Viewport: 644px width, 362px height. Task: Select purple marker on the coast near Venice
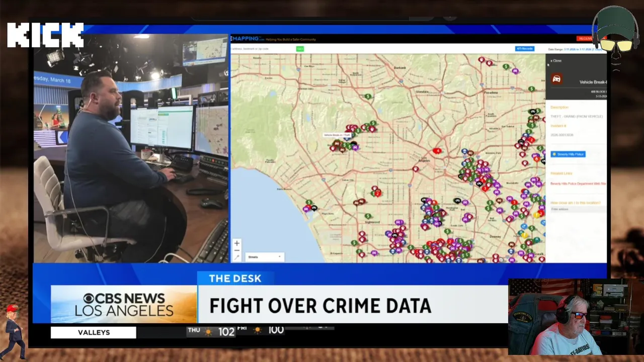(306, 209)
